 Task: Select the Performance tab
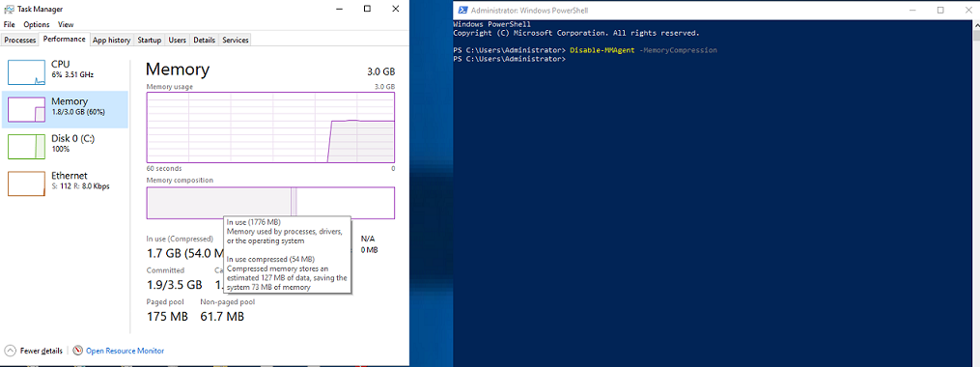click(65, 39)
